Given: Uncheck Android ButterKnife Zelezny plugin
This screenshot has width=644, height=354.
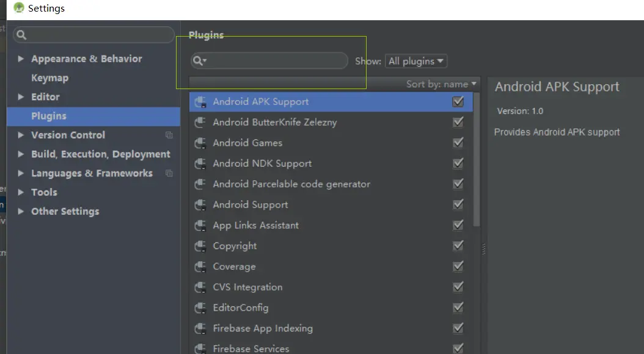Looking at the screenshot, I should pos(458,122).
